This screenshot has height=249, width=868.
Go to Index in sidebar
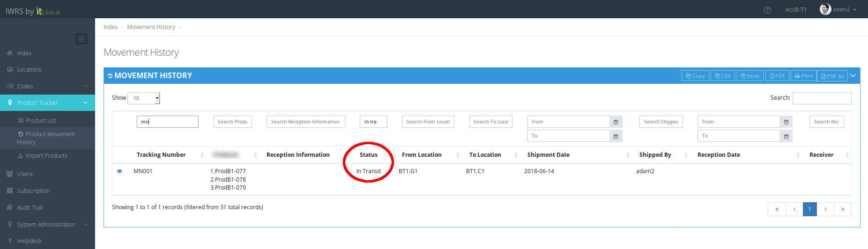click(x=47, y=53)
